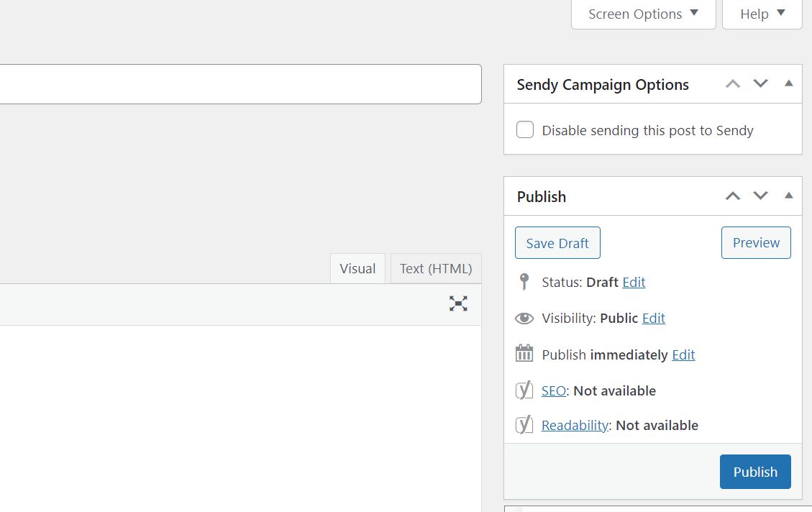The height and width of the screenshot is (512, 812).
Task: Click the eye icon beside Visibility
Action: 524,318
